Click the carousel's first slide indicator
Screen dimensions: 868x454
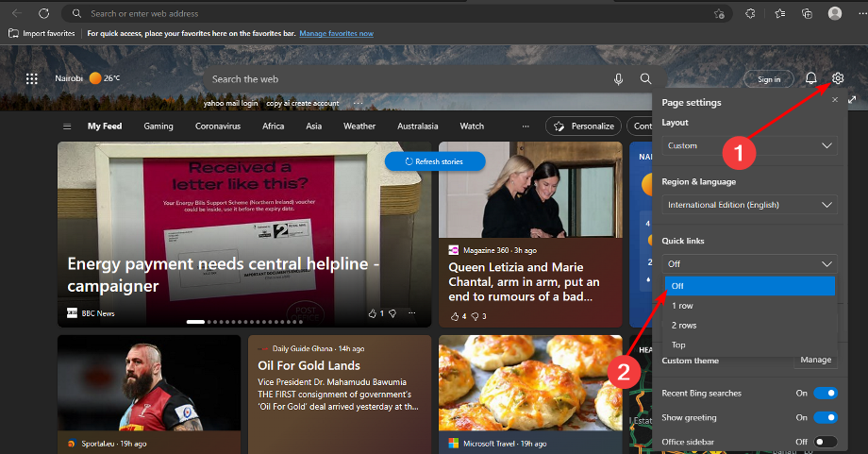(195, 322)
